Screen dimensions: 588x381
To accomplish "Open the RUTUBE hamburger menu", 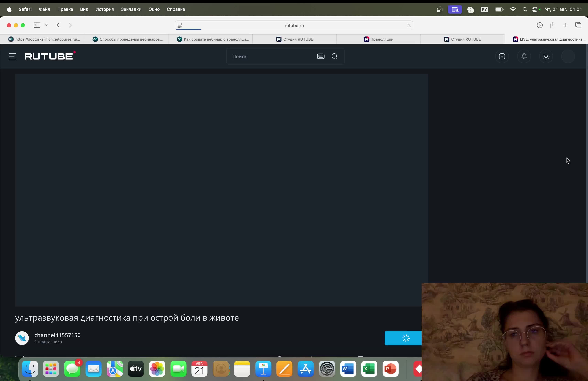I will 12,56.
